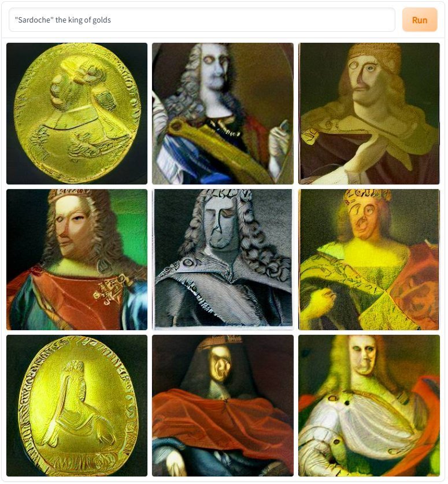Open the portrait with golden cap and draped cloak
Image resolution: width=448 pixels, height=484 pixels.
pyautogui.click(x=369, y=113)
